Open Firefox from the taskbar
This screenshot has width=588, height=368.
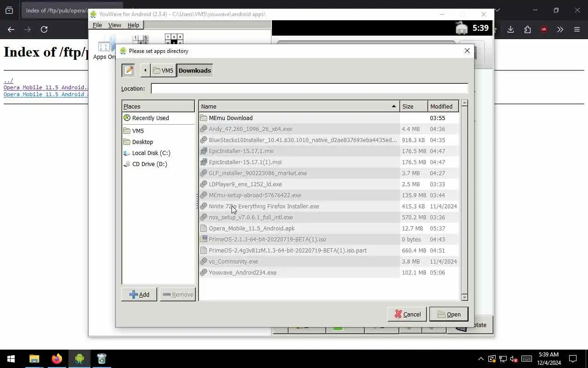(57, 359)
